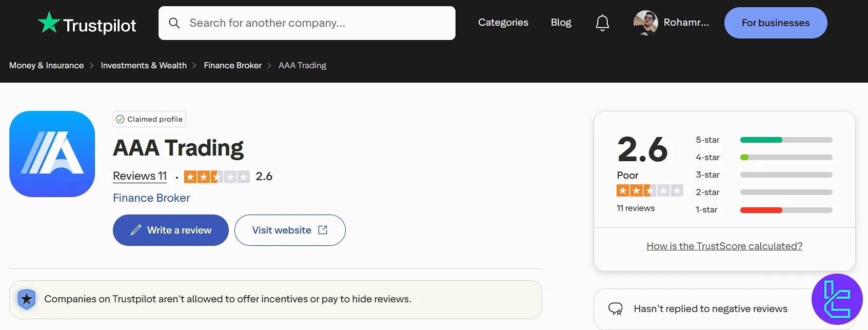Viewport: 868px width, 330px height.
Task: Click the external link icon beside Visit website
Action: pos(323,230)
